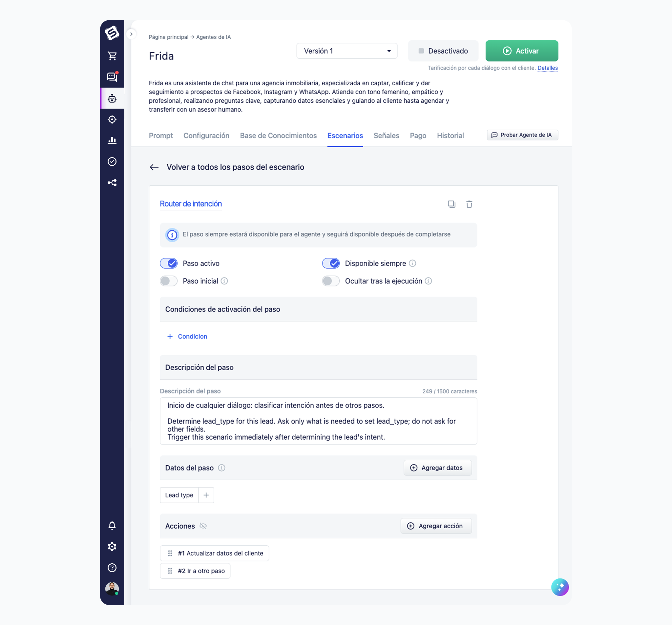Expand the sidebar with the chevron arrow

(131, 34)
